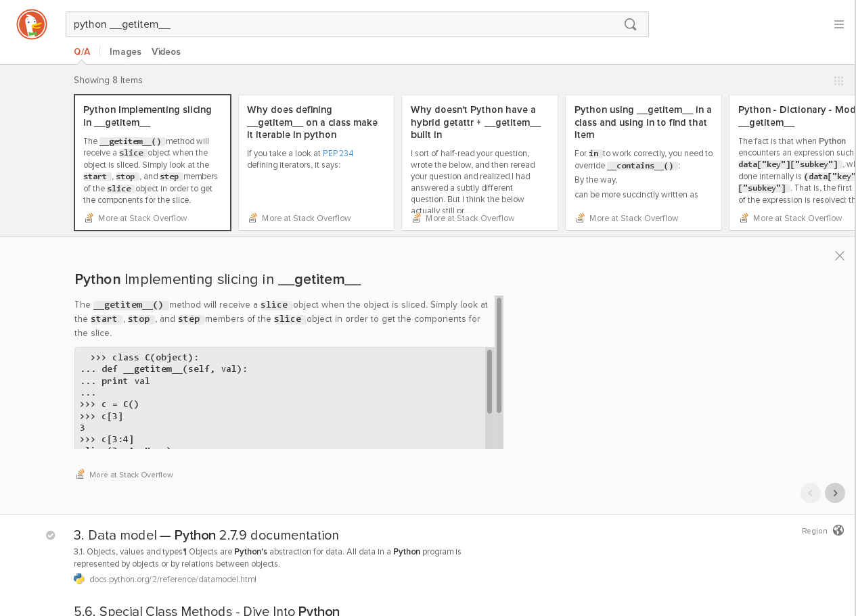
Task: Click the search magnifier icon
Action: (630, 24)
